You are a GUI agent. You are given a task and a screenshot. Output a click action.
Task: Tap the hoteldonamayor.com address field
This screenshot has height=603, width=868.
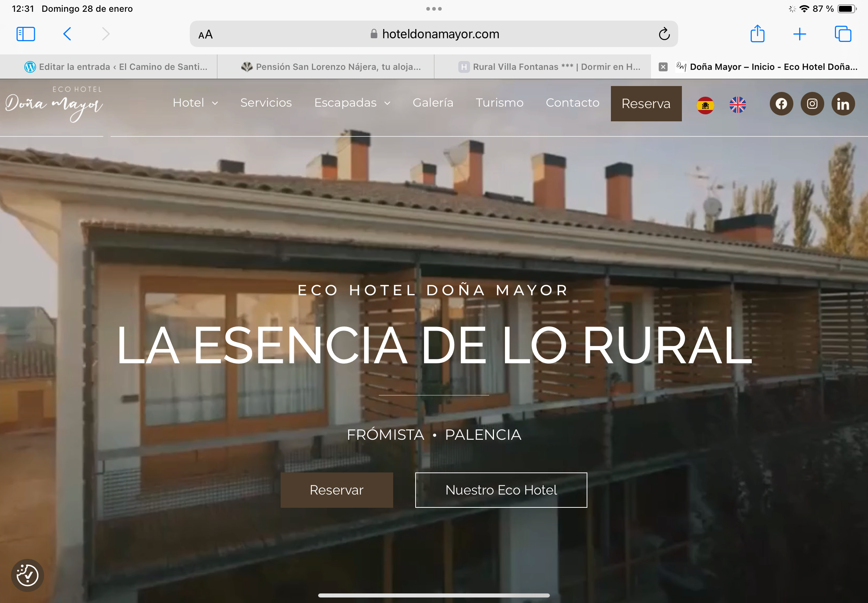coord(435,34)
